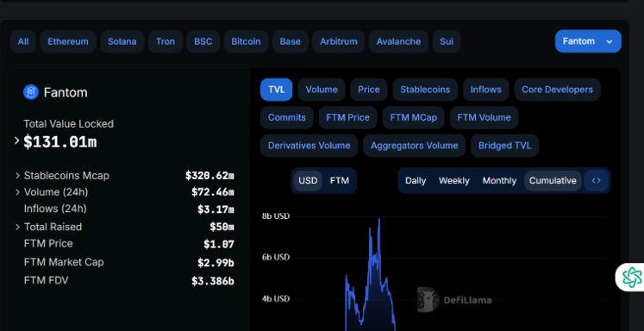The width and height of the screenshot is (644, 331).
Task: Click the floating green assistant icon
Action: 632,278
